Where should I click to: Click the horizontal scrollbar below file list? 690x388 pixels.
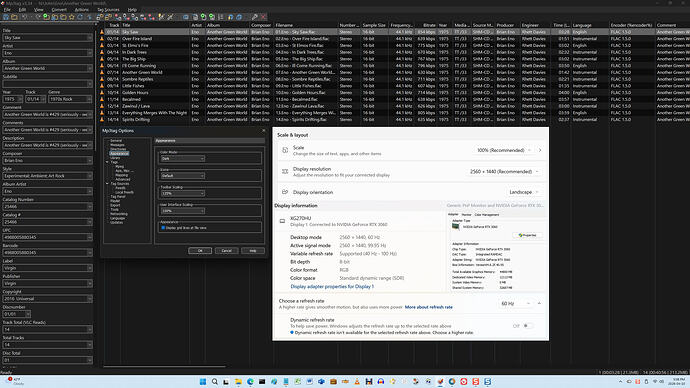pyautogui.click(x=165, y=366)
